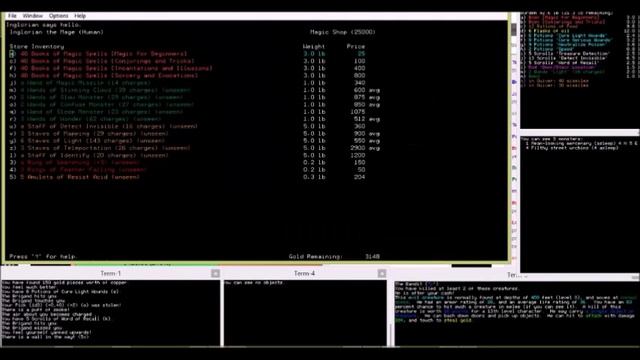This screenshot has height=360, width=640.
Task: Click 'You can see no objects' message
Action: coord(253,282)
